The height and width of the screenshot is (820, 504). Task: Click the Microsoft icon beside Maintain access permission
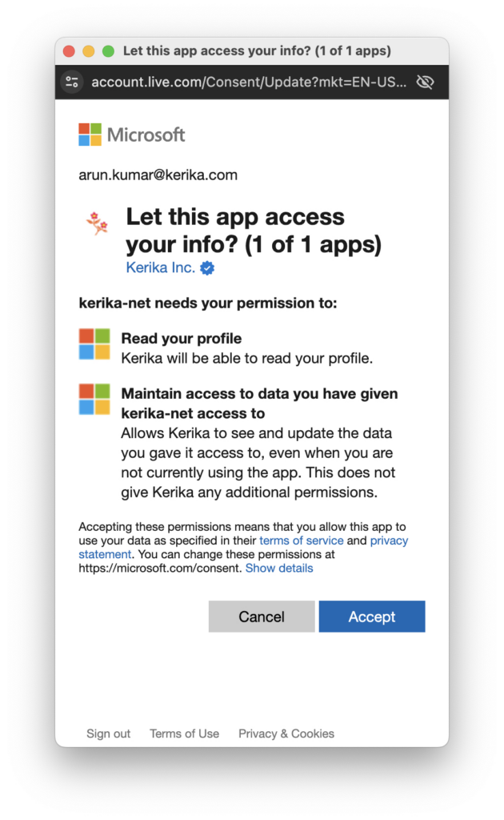click(94, 399)
